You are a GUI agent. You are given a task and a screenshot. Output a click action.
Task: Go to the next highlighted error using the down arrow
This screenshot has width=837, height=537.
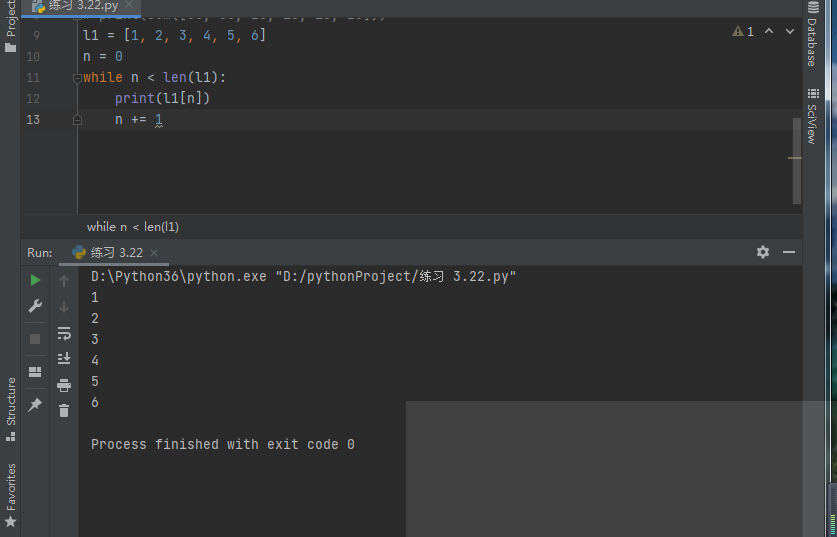pyautogui.click(x=791, y=32)
